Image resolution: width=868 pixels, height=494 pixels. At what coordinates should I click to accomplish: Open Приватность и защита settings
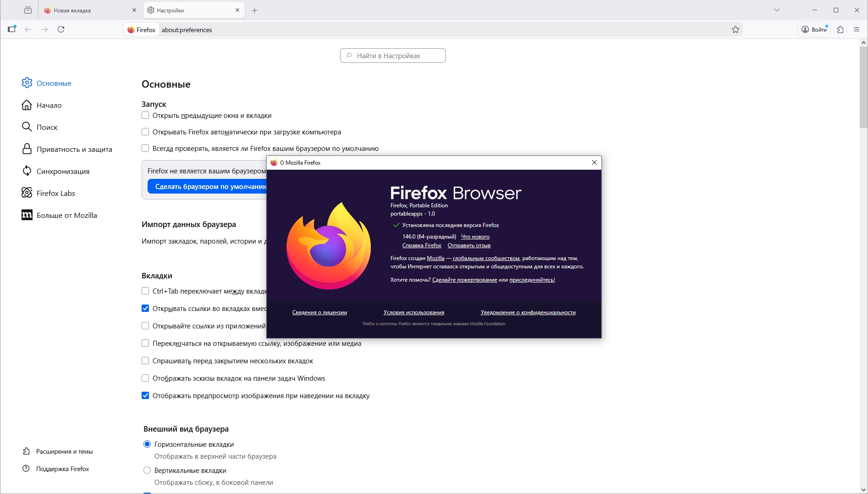click(x=67, y=149)
